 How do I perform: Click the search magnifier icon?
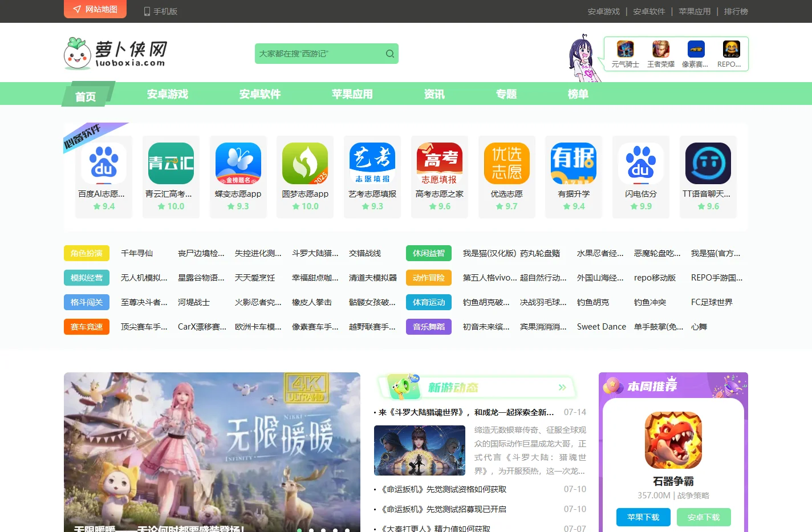390,54
